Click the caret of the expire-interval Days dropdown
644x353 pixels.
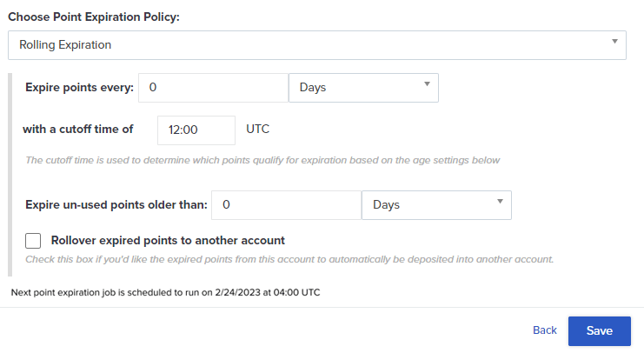427,84
